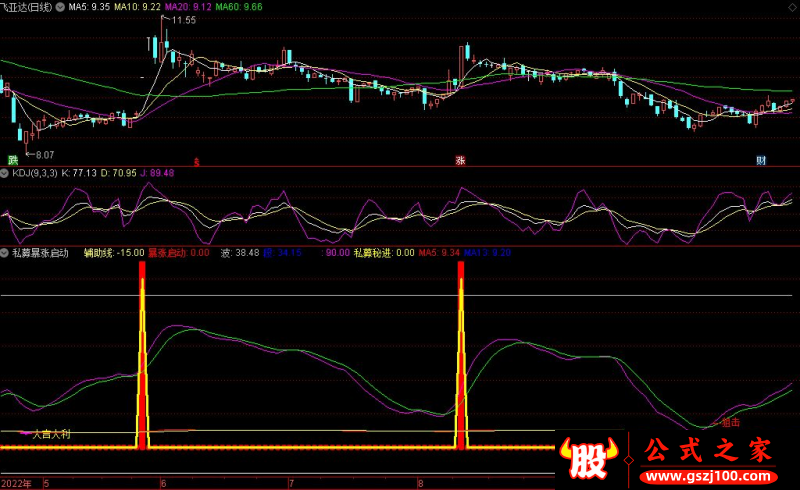The height and width of the screenshot is (490, 800).
Task: Click the small red S marker
Action: coord(196,160)
